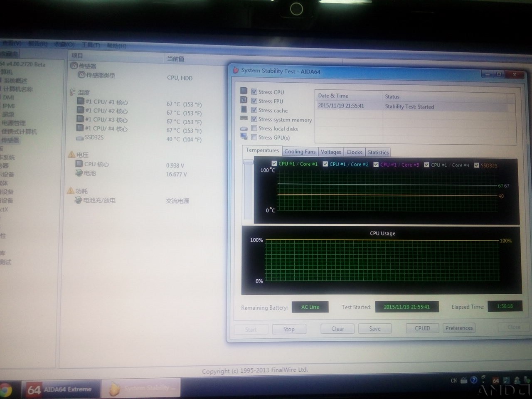Enable the Stress local disks checkbox
This screenshot has height=399, width=532.
[x=254, y=128]
